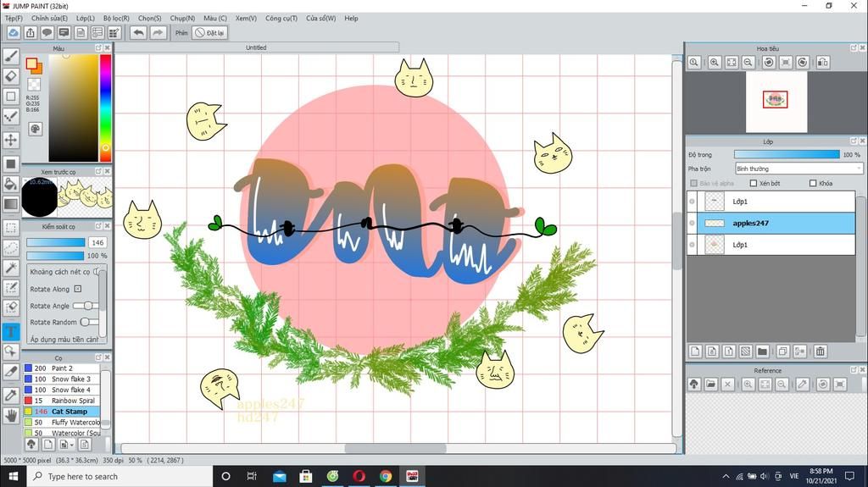Image resolution: width=868 pixels, height=487 pixels.
Task: Open the Lớp(L) menu
Action: pos(86,19)
